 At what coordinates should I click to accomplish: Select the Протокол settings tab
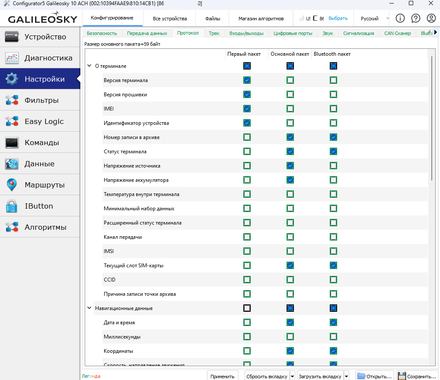point(188,33)
